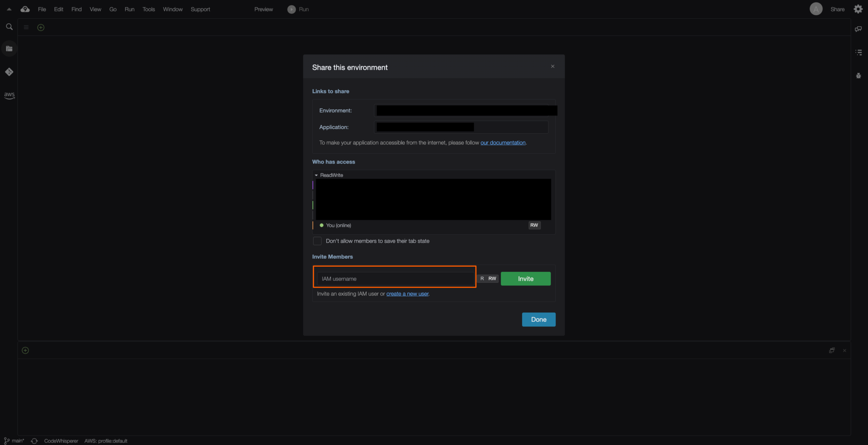Open the Preview menu
Image resolution: width=868 pixels, height=445 pixels.
(x=263, y=9)
